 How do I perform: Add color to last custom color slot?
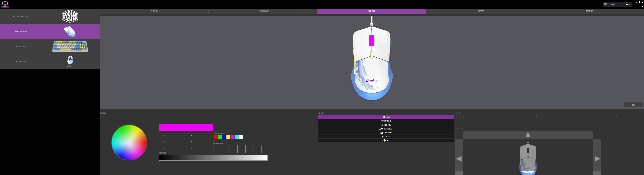pyautogui.click(x=265, y=149)
